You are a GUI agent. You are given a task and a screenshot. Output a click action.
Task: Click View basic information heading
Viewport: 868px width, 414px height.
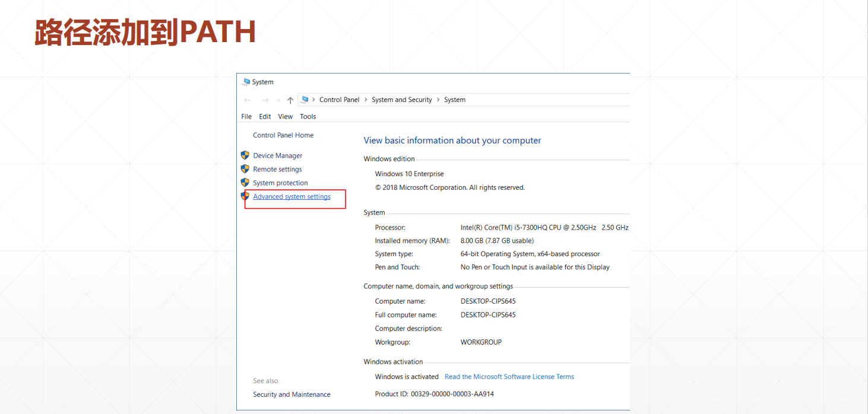[x=452, y=141]
